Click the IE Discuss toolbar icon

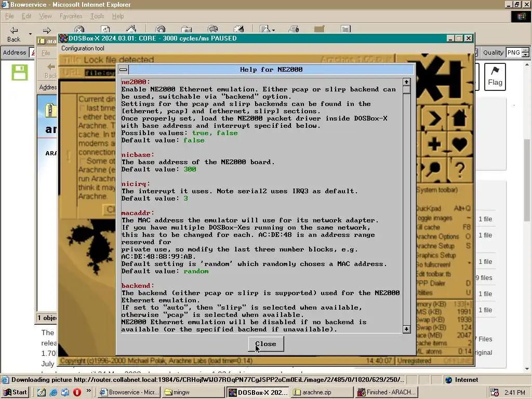coord(345,30)
